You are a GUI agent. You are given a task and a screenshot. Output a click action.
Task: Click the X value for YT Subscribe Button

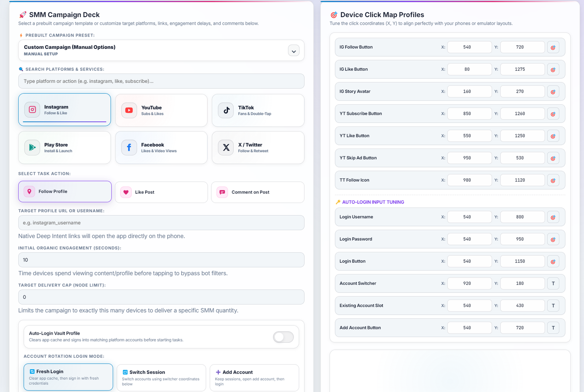point(469,114)
